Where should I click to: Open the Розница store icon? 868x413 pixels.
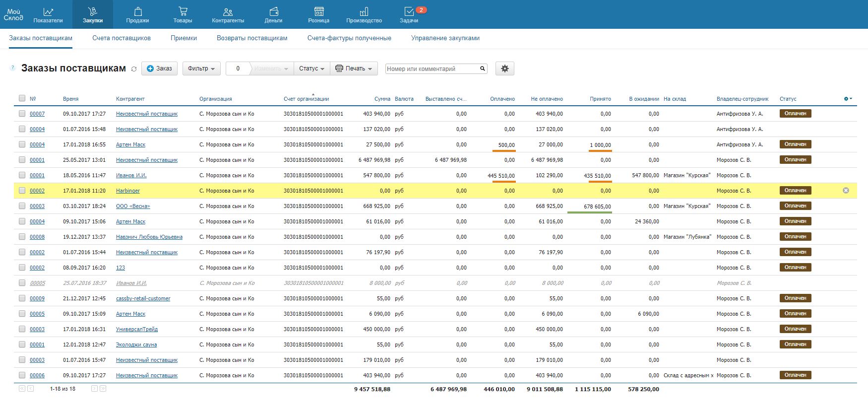[x=319, y=12]
